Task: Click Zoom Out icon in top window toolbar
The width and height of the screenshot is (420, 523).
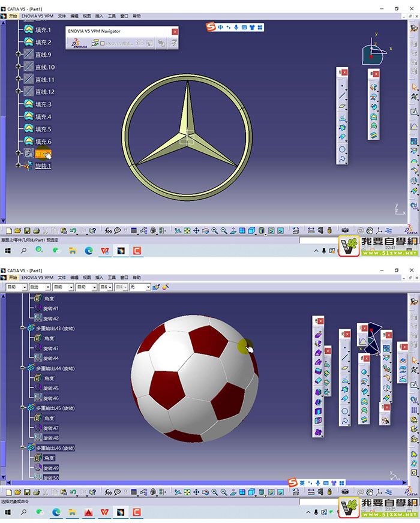Action: point(224,230)
